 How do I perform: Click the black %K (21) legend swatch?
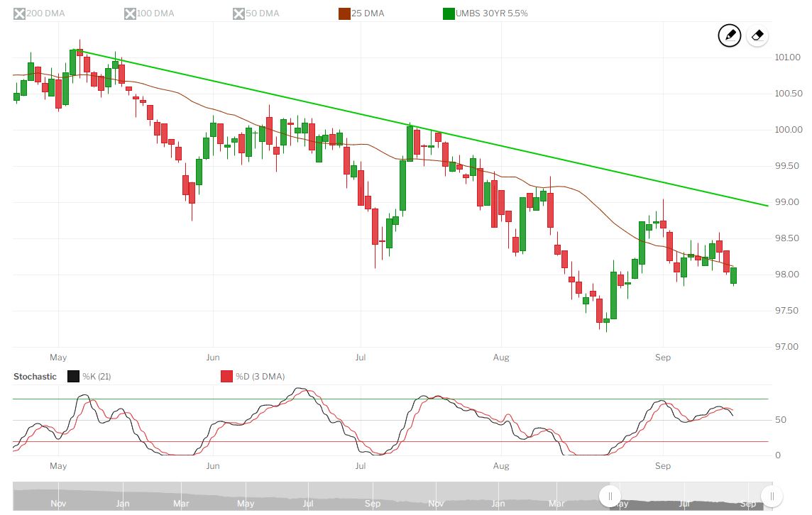tap(74, 376)
